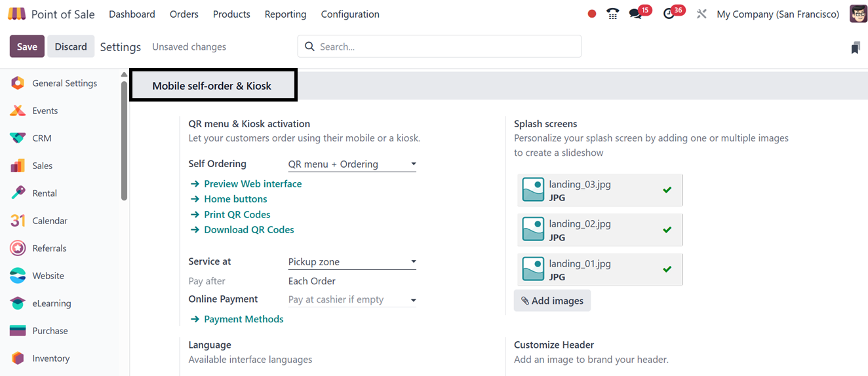This screenshot has height=376, width=868.
Task: Open the activities clock icon
Action: point(669,14)
